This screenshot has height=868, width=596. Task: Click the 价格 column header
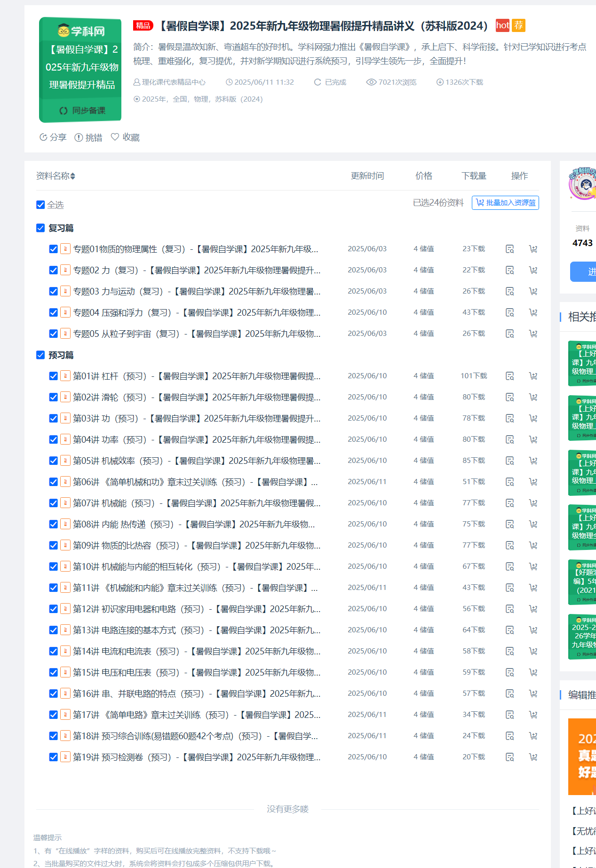coord(424,176)
